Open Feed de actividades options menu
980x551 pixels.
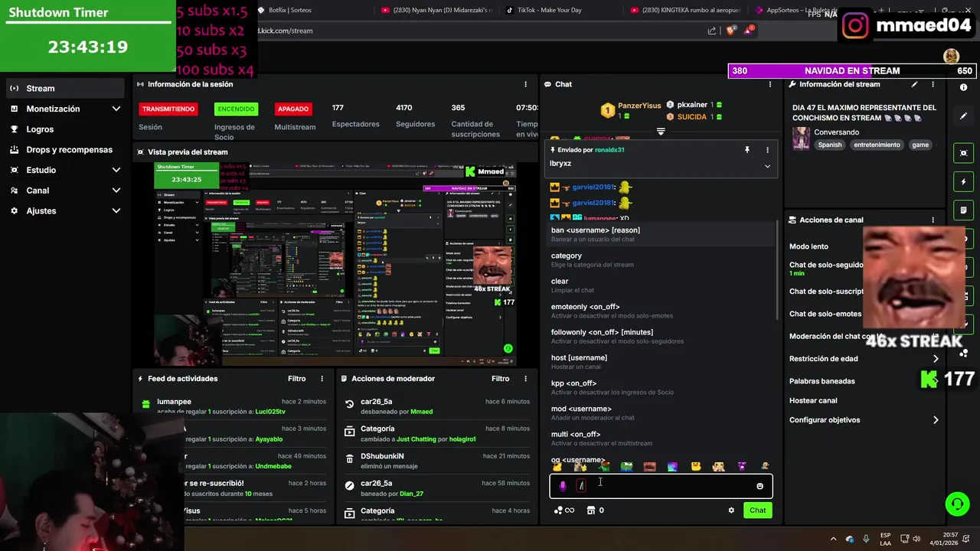pyautogui.click(x=322, y=379)
